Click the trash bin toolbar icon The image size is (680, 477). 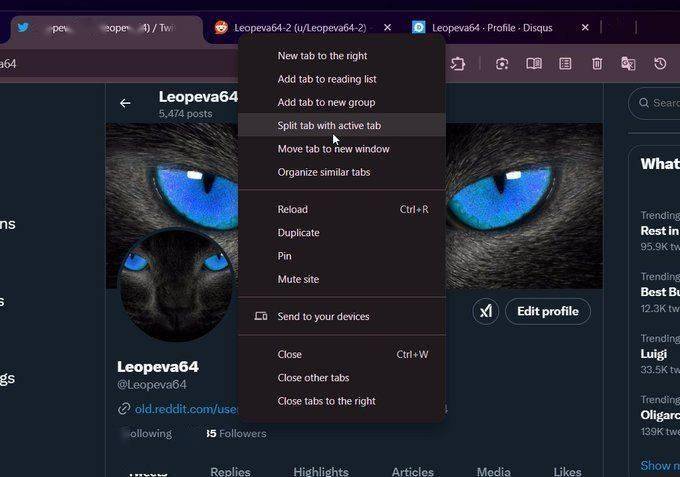(597, 64)
